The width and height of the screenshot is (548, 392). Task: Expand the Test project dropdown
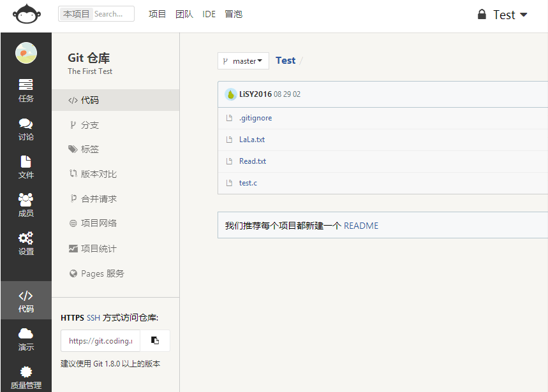510,15
